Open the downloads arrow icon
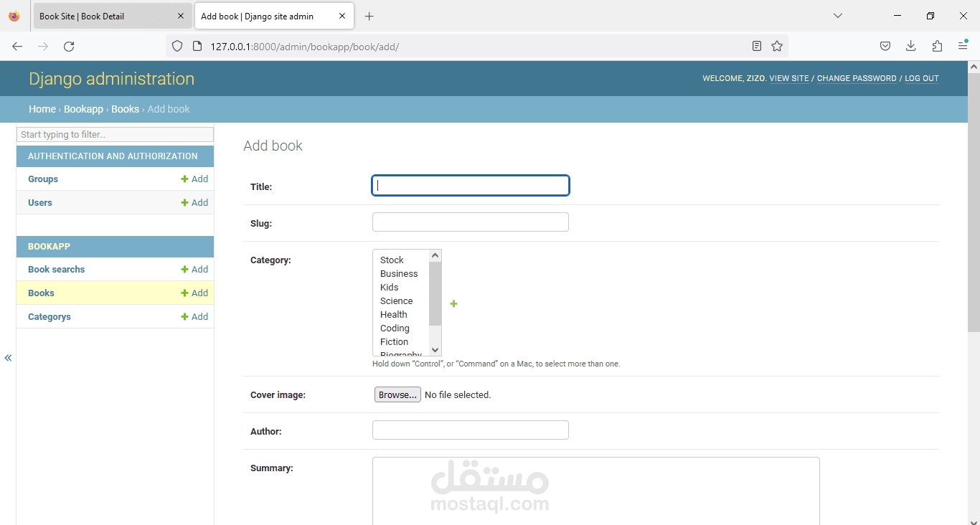 (911, 46)
